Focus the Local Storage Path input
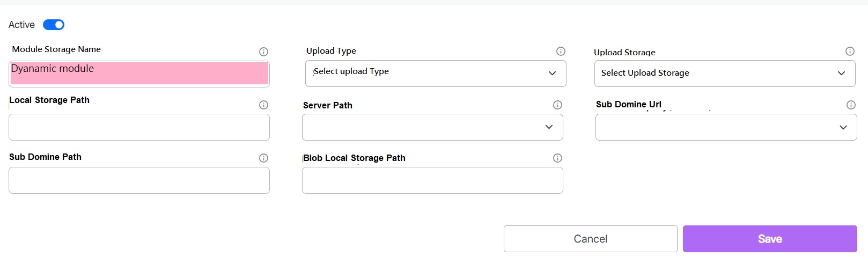This screenshot has height=271, width=868. [139, 127]
